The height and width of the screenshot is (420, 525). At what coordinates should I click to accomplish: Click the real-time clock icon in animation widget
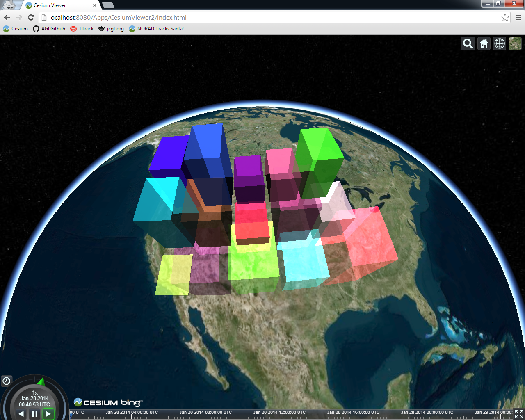pyautogui.click(x=7, y=381)
